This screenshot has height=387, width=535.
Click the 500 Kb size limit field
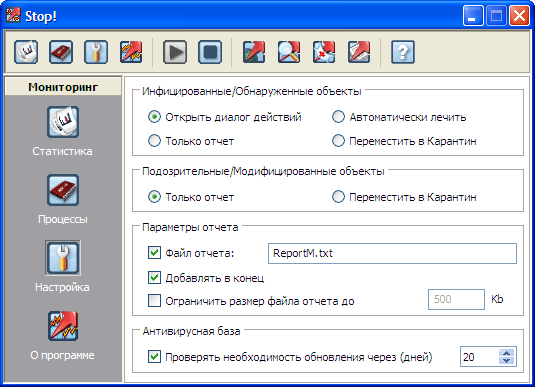click(456, 299)
